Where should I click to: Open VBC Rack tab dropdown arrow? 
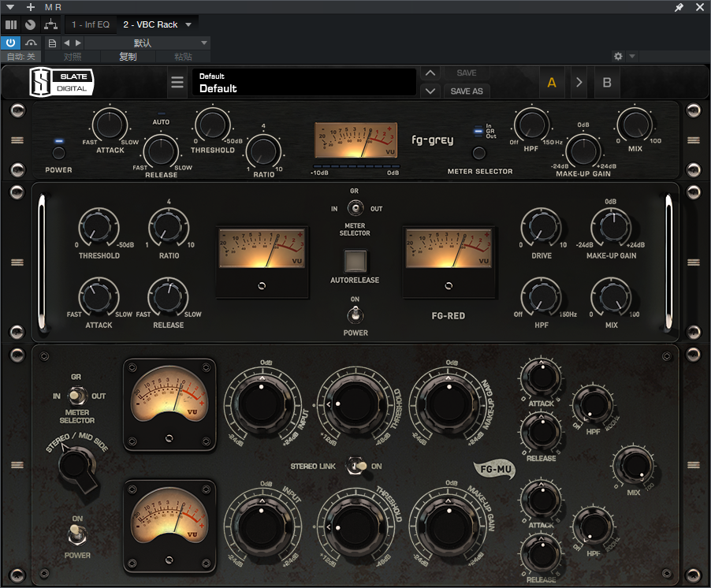[x=188, y=24]
